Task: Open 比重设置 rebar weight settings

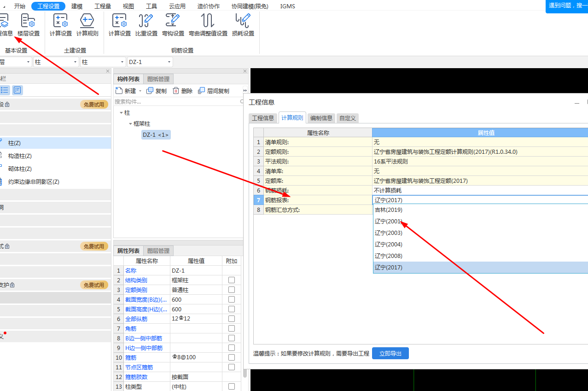Action: (x=146, y=25)
